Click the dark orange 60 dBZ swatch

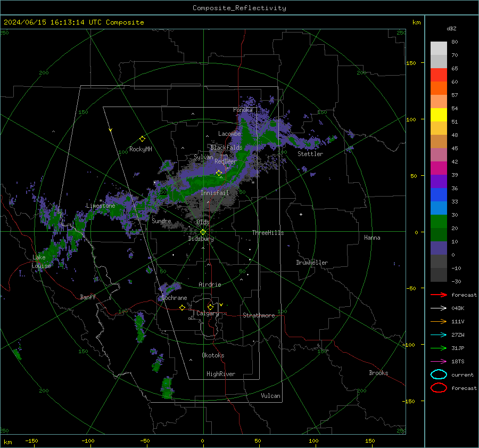point(439,88)
